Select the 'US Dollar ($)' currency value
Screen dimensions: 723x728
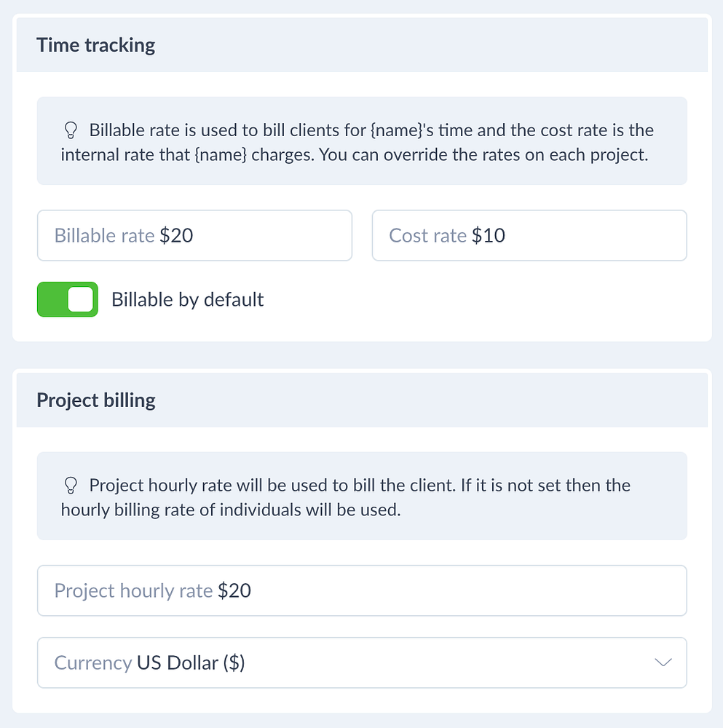[x=191, y=663]
